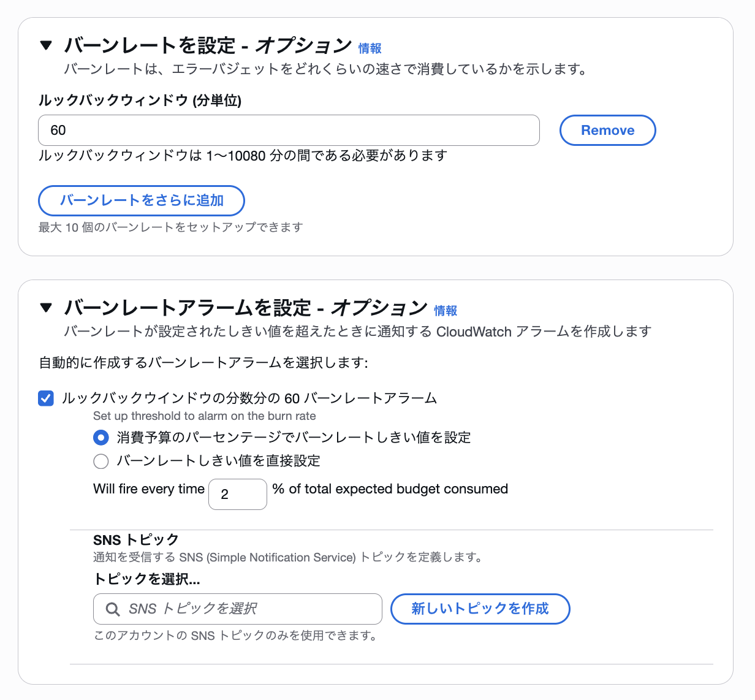Uncheck the 60 バーンレートアラーム checkbox
Viewport: 755px width, 700px height.
45,398
